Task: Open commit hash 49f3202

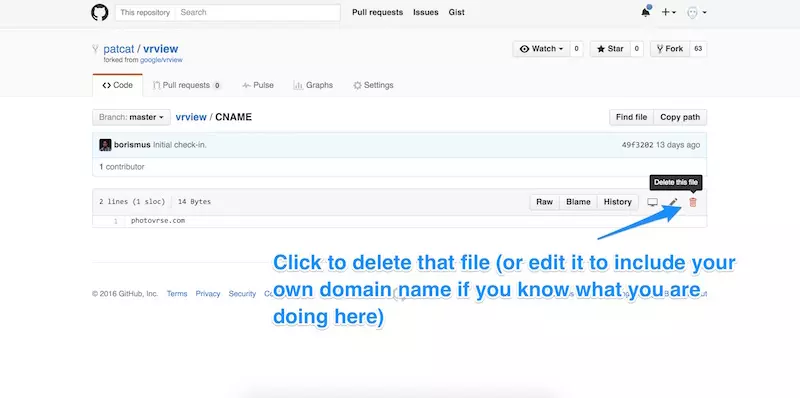Action: tap(637, 145)
